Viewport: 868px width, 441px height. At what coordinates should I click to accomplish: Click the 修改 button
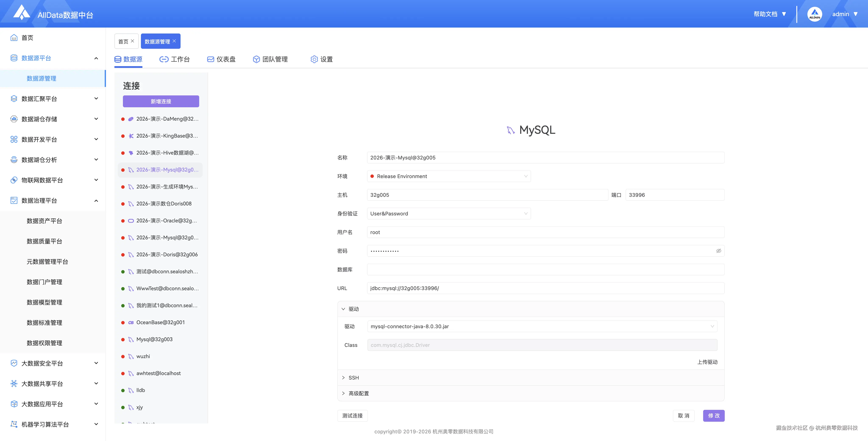[x=714, y=416]
